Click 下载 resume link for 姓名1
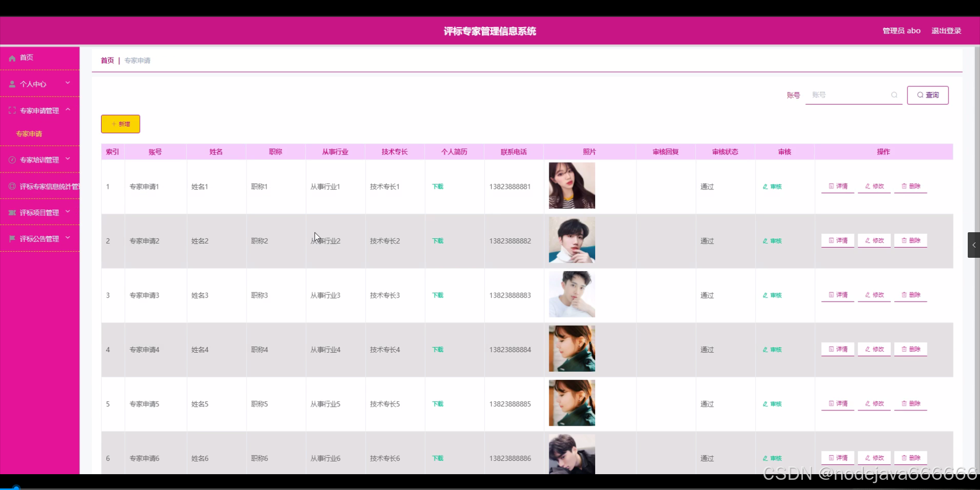 point(438,187)
